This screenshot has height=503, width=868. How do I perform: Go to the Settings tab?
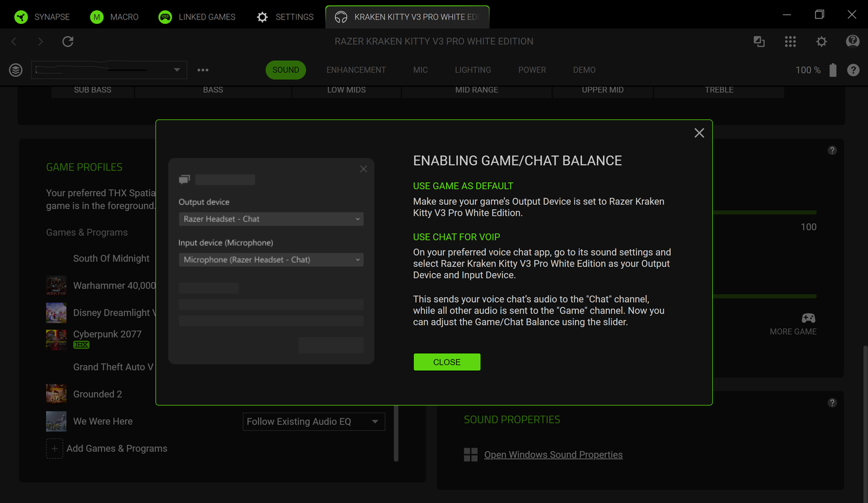click(285, 17)
